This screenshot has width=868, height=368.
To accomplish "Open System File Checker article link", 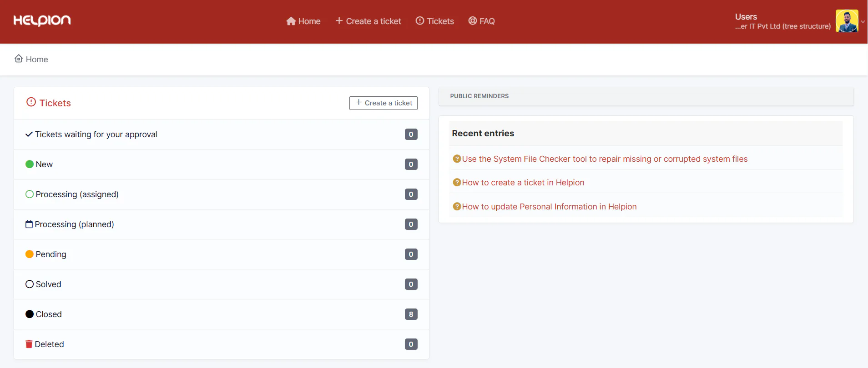I will pyautogui.click(x=605, y=159).
